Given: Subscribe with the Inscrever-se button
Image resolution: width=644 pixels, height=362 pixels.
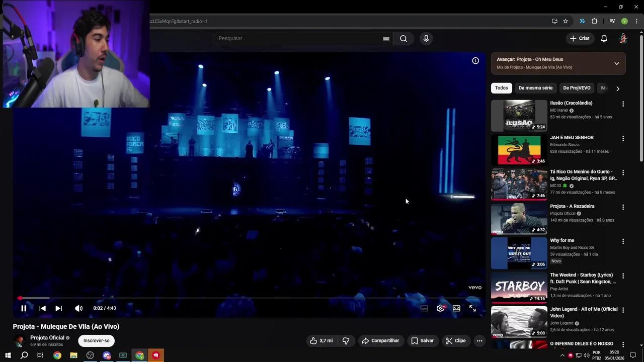Looking at the screenshot, I should click(96, 341).
